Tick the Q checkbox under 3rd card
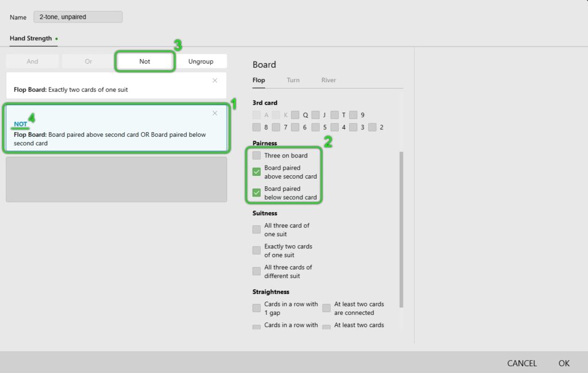Screen dimensions: 588x373 tap(295, 115)
